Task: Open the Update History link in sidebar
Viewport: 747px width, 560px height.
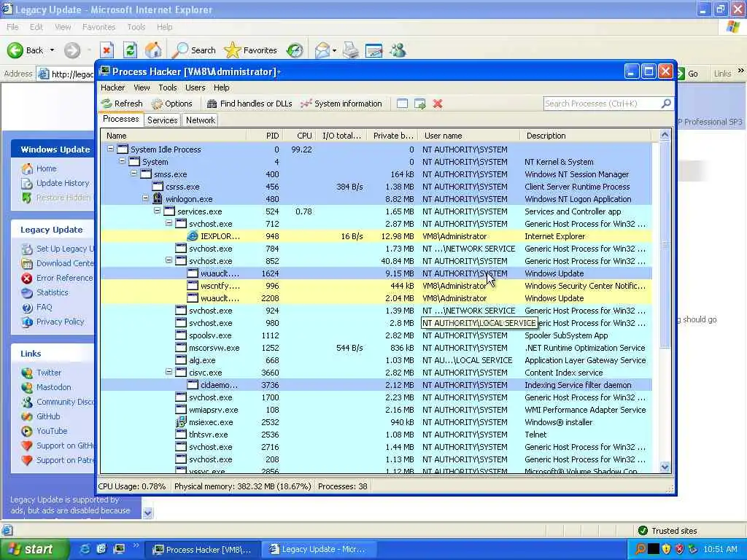Action: pos(63,183)
